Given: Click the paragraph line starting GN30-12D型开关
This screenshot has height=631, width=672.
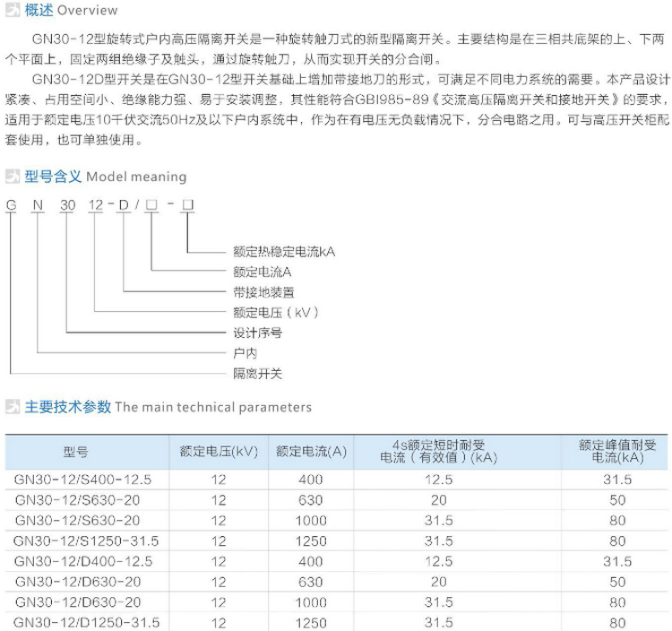Looking at the screenshot, I should click(350, 79).
